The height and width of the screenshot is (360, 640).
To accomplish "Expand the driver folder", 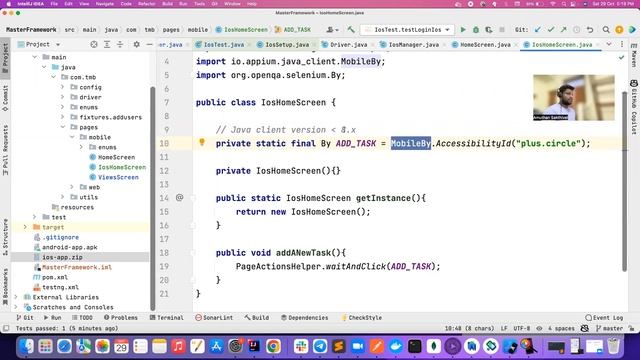I will pyautogui.click(x=63, y=97).
